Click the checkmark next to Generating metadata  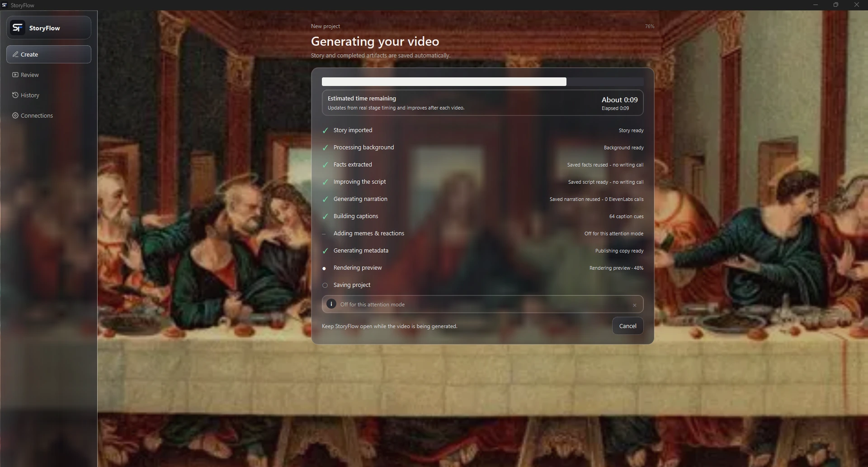tap(325, 251)
